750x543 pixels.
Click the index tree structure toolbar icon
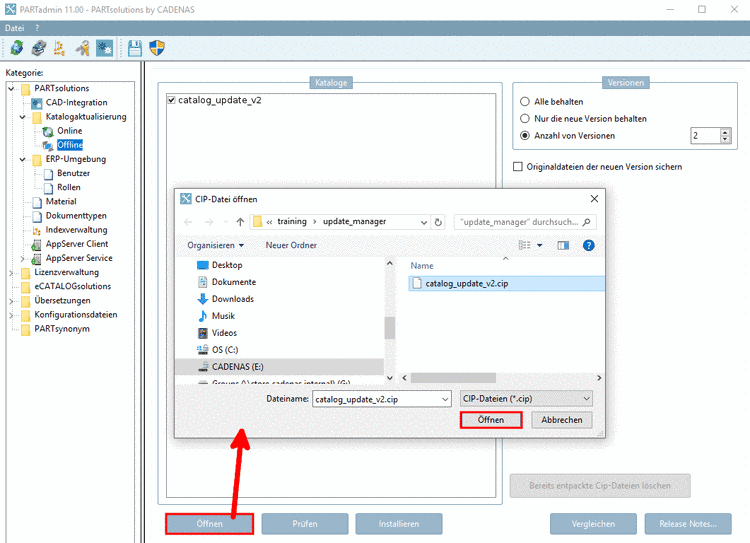(x=60, y=48)
